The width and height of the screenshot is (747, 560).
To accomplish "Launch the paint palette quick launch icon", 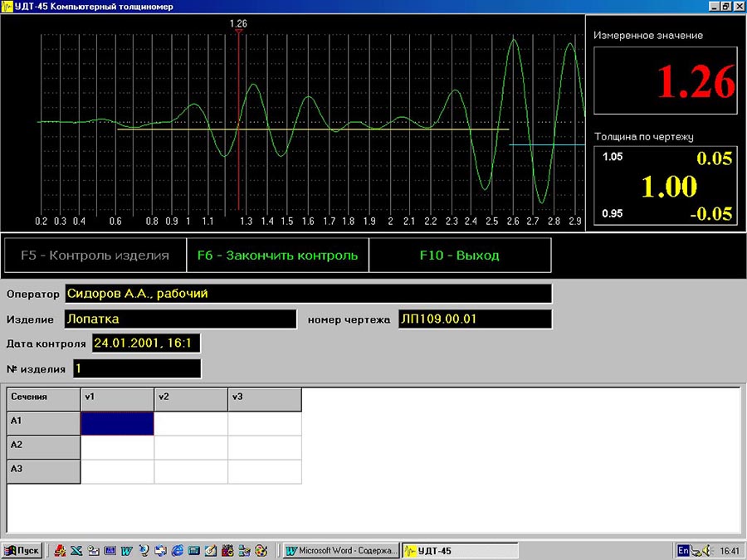I will coord(261,551).
